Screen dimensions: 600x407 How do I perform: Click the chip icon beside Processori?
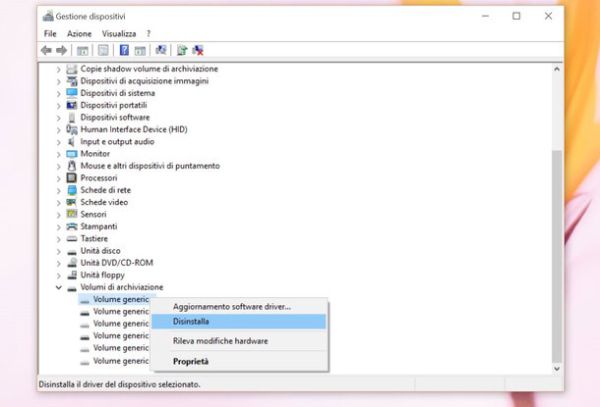point(72,178)
